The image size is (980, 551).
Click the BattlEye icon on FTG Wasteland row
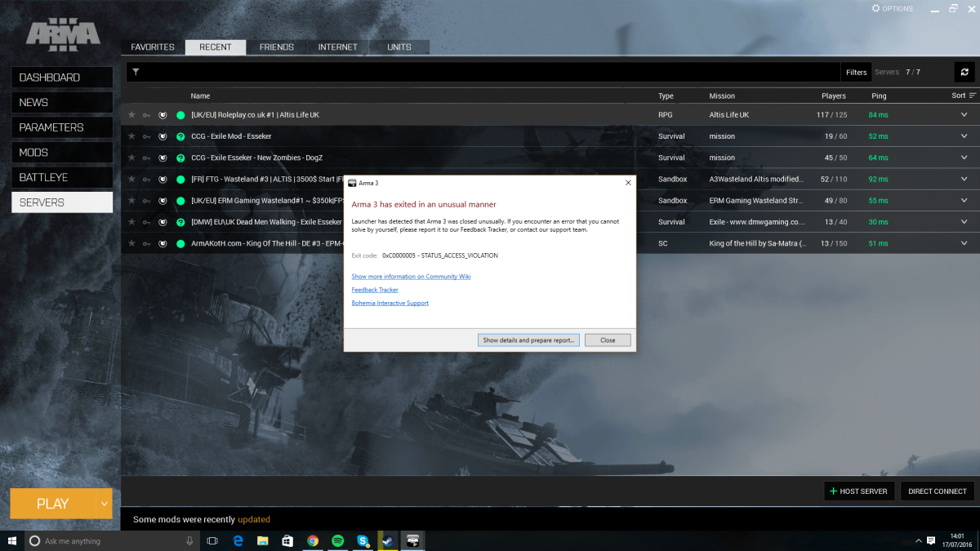[163, 179]
